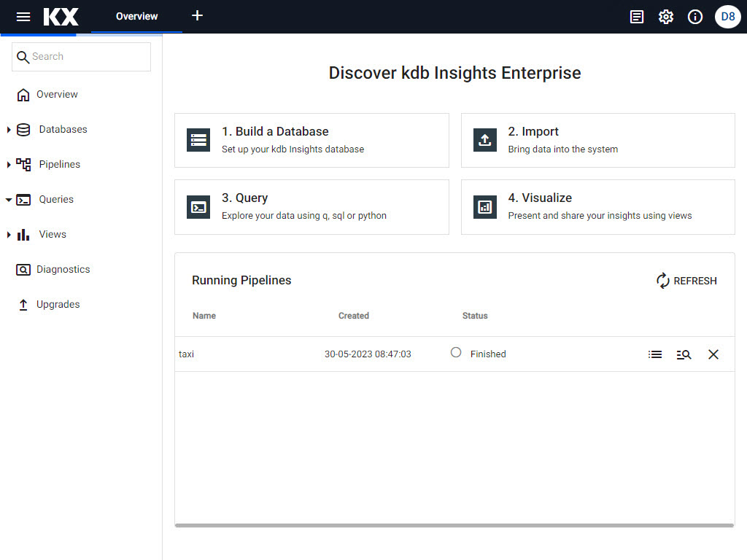Click the Queries terminal icon
747x560 pixels.
[x=23, y=200]
